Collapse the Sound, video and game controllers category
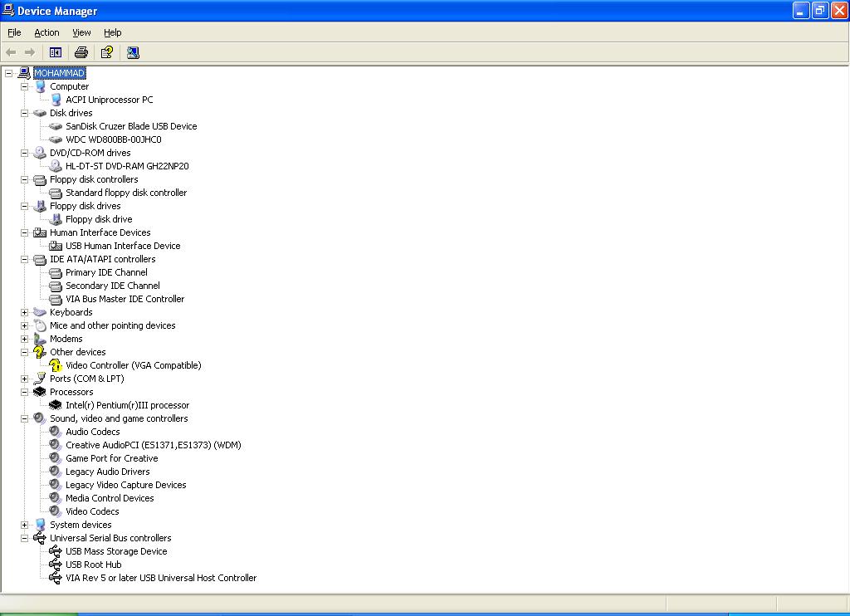The image size is (850, 616). (x=24, y=418)
